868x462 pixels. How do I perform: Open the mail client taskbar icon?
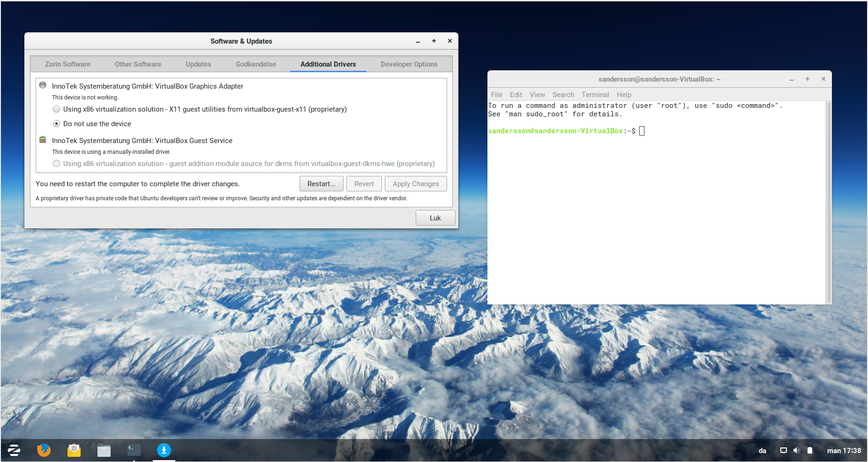(x=74, y=450)
